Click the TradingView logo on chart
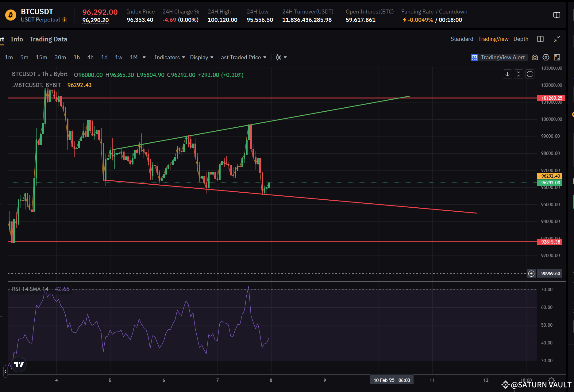Screen dimensions: 574x392 click(19, 364)
